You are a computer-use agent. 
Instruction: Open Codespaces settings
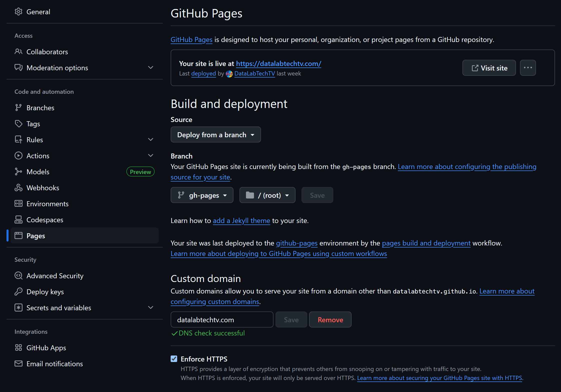click(85, 220)
